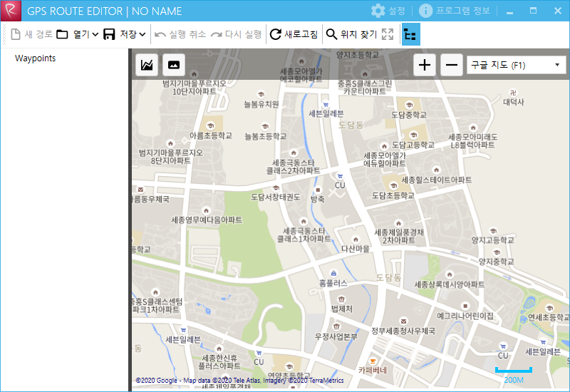Open location search (위치 찾기)
This screenshot has height=392, width=570.
(x=351, y=34)
